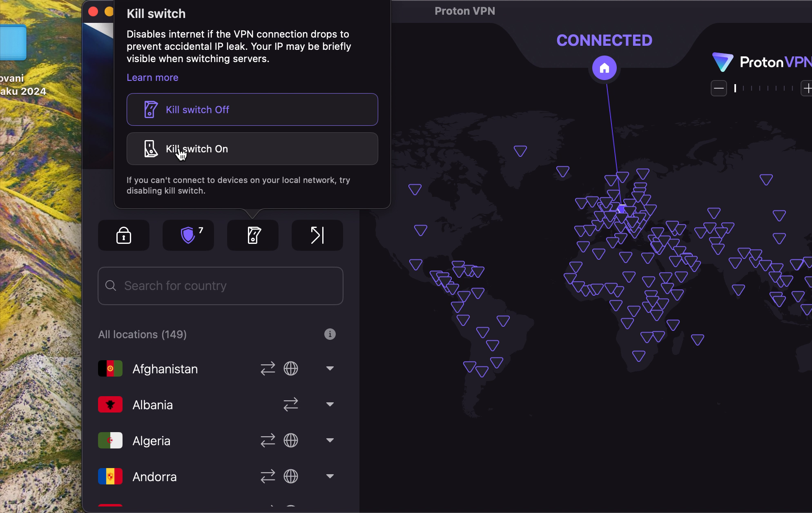
Task: Open the Learn more link
Action: [x=152, y=78]
